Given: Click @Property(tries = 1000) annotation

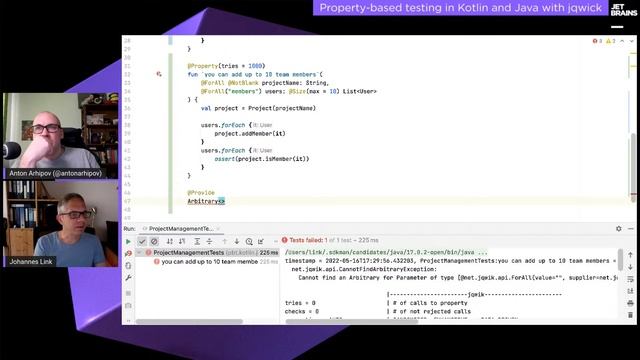Looking at the screenshot, I should point(226,66).
